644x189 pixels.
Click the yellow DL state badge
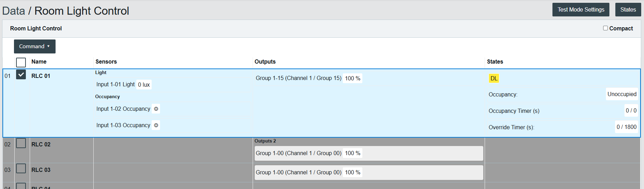pyautogui.click(x=494, y=79)
